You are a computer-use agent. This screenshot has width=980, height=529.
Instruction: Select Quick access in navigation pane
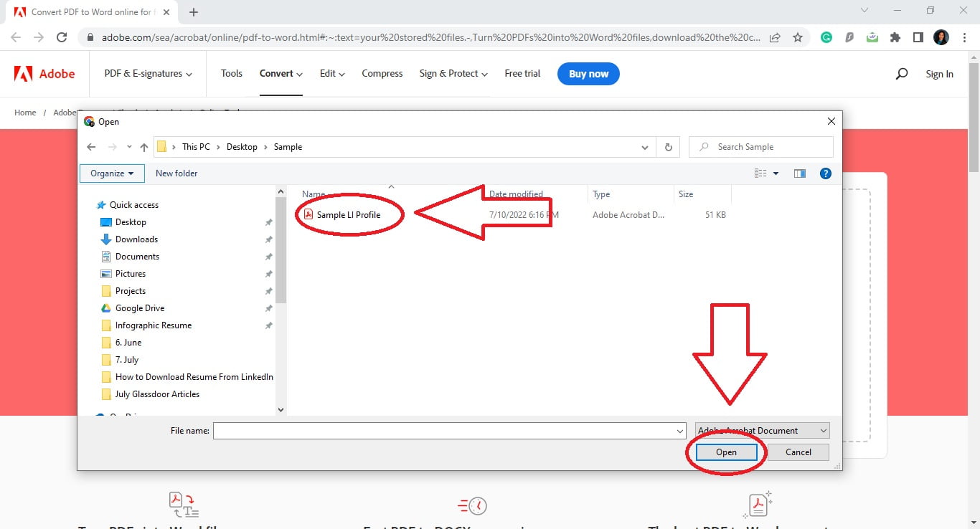(x=133, y=205)
